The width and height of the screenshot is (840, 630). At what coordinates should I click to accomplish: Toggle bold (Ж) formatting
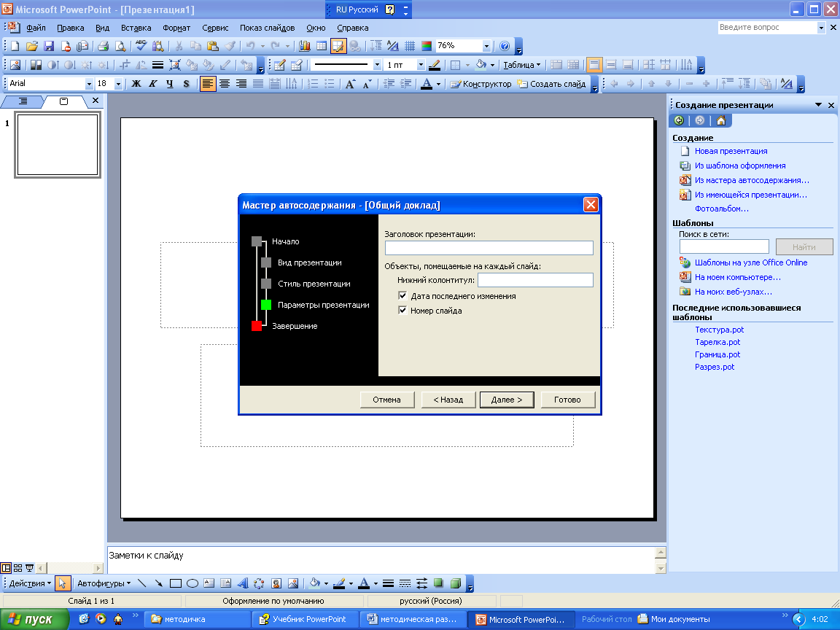[x=136, y=84]
